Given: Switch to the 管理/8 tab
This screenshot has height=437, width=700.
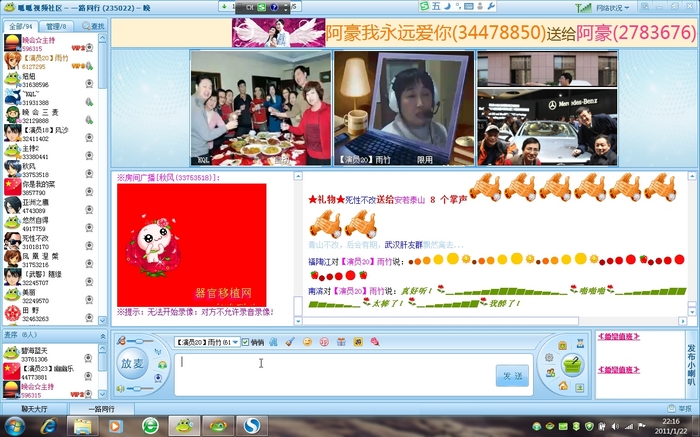Looking at the screenshot, I should 56,26.
